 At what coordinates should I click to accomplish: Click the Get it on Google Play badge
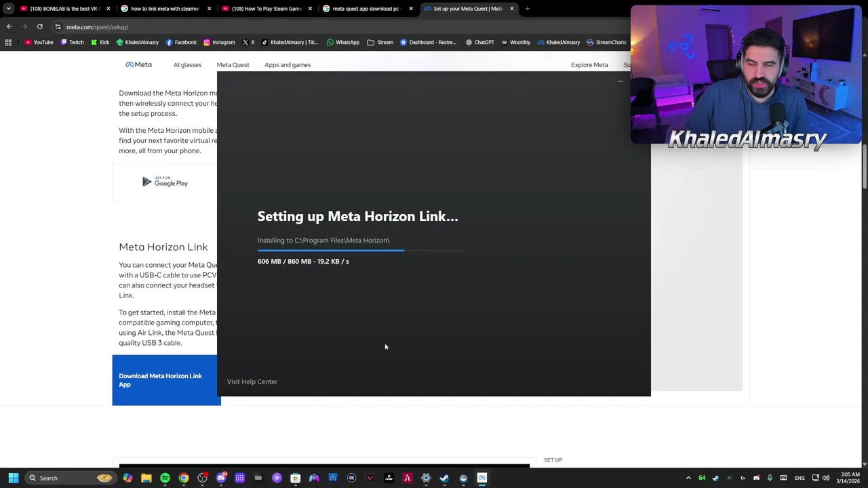coord(165,182)
